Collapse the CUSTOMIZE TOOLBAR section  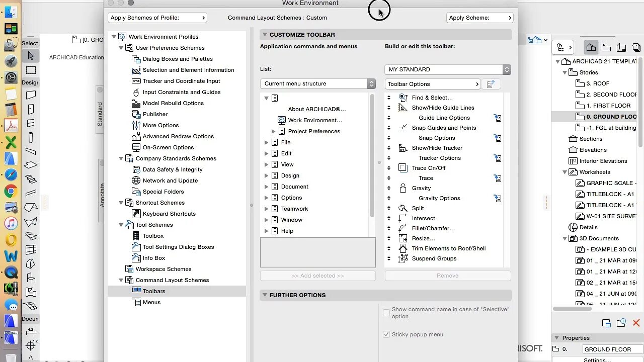coord(265,35)
